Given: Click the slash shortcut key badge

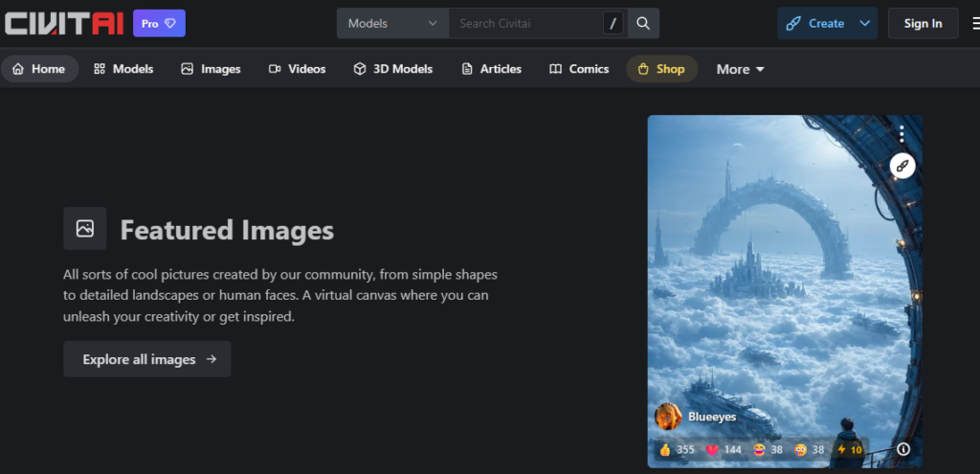Looking at the screenshot, I should [x=613, y=24].
